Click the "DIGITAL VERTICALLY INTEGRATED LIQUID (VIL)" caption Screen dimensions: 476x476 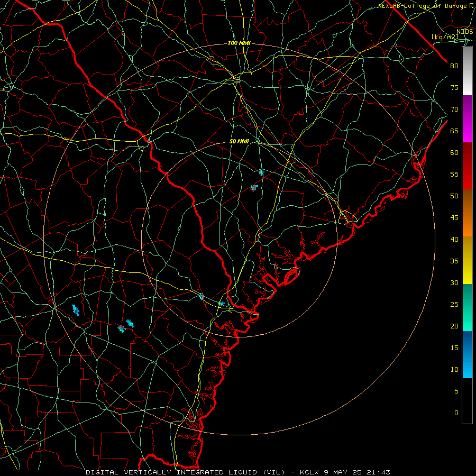pos(186,472)
